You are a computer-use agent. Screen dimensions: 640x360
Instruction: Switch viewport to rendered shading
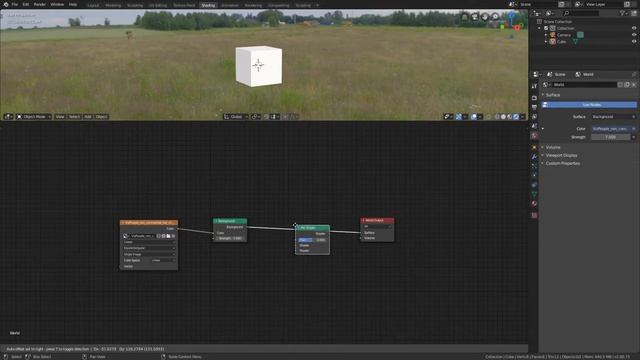click(516, 117)
